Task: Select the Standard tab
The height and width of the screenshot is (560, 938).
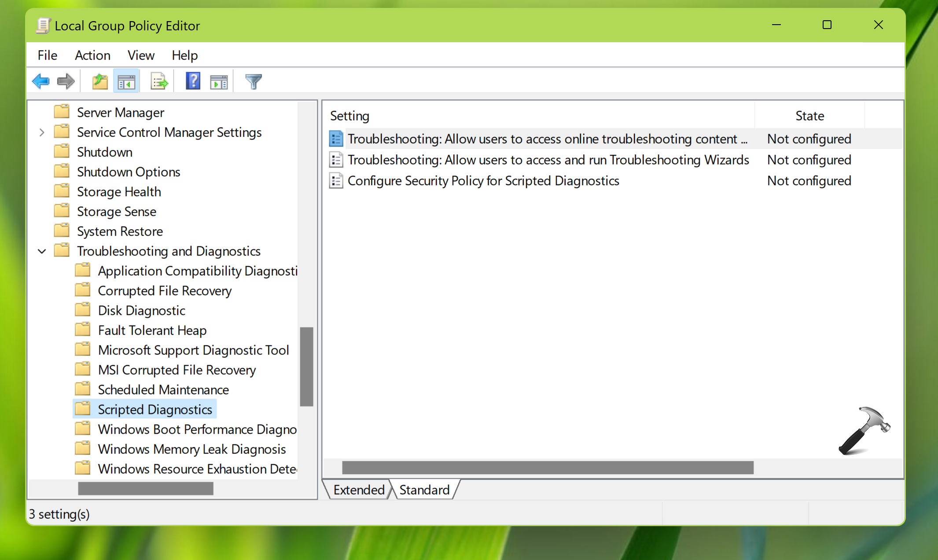Action: 424,490
